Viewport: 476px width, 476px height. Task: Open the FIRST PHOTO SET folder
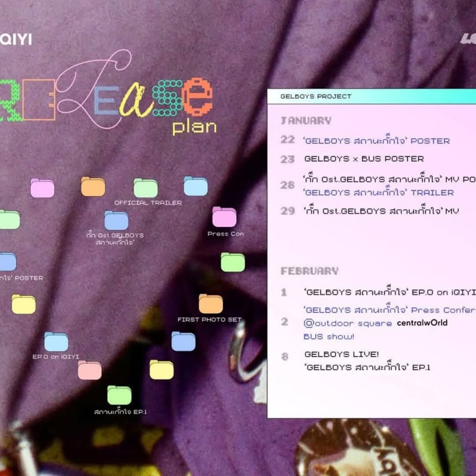[211, 304]
